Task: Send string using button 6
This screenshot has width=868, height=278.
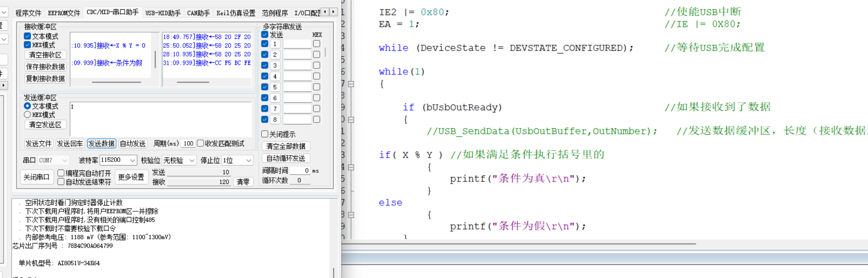Action: [275, 98]
